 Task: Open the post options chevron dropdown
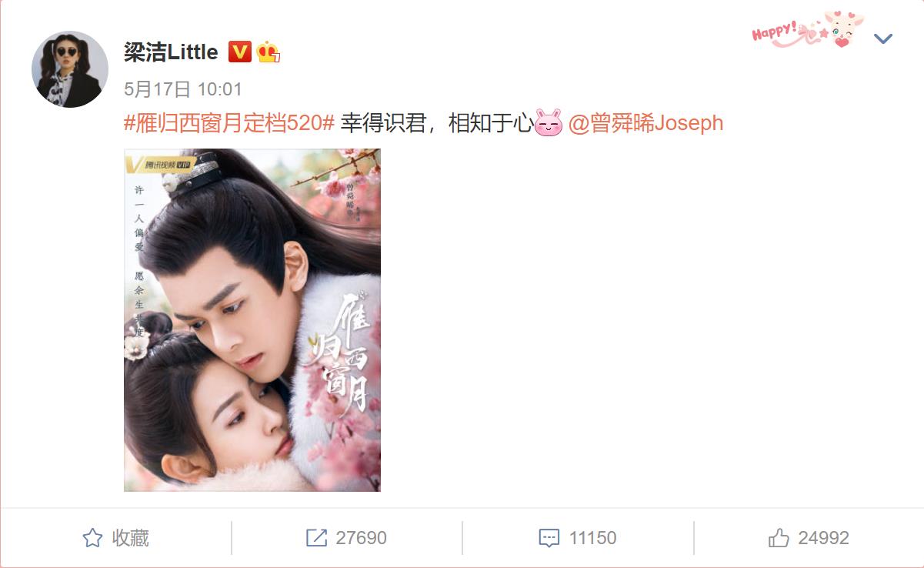coord(882,38)
